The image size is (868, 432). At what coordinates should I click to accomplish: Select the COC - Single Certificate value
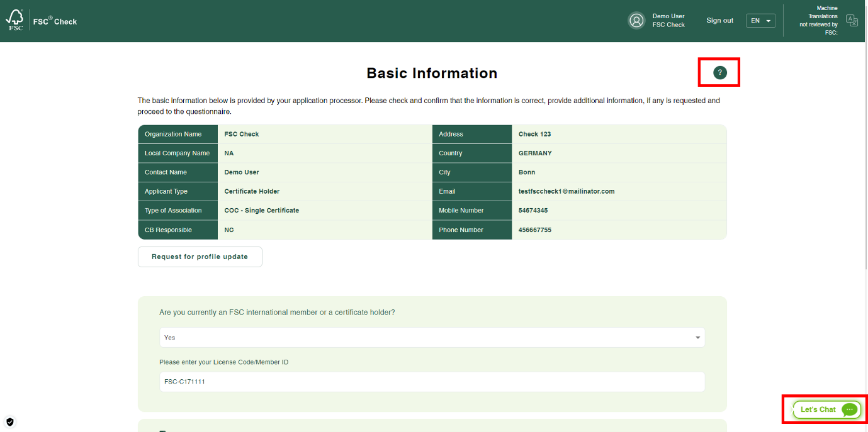(x=261, y=211)
